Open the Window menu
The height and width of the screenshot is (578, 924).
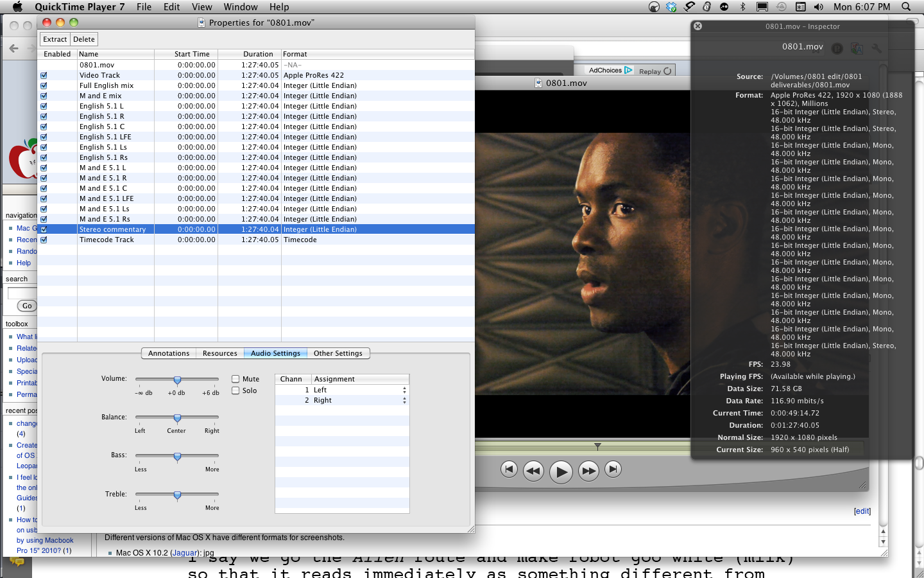tap(241, 7)
